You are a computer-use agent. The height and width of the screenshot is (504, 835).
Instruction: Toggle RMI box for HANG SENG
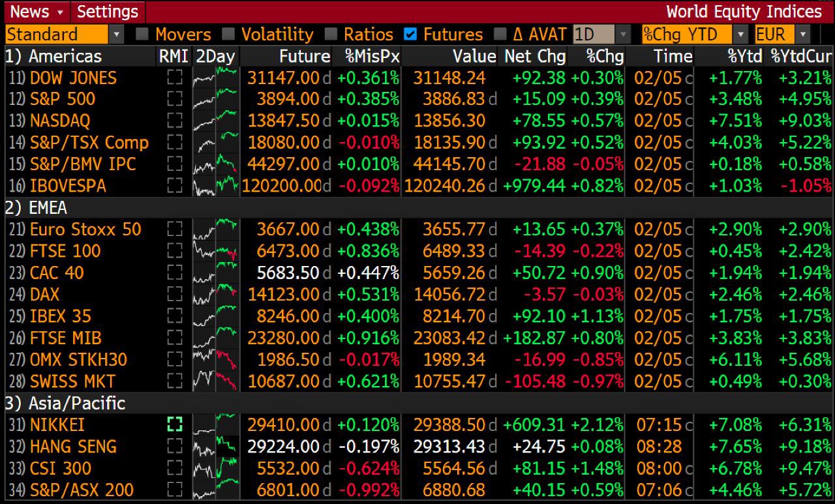pos(174,447)
